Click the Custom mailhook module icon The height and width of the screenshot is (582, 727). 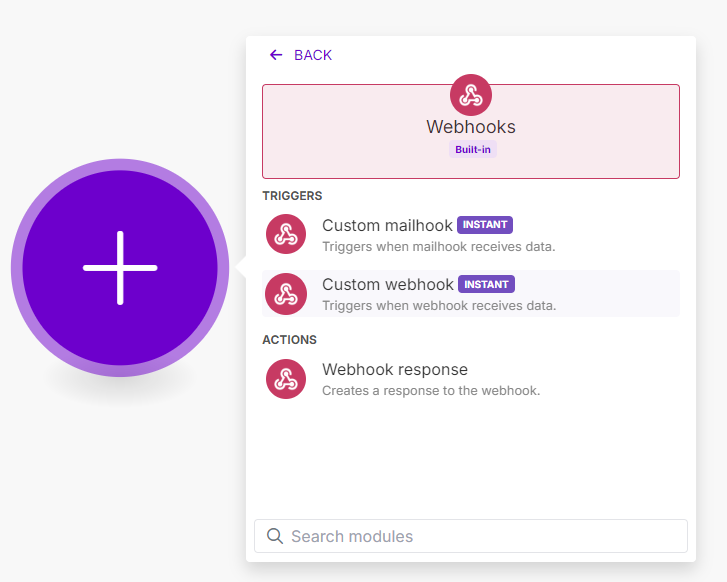286,234
